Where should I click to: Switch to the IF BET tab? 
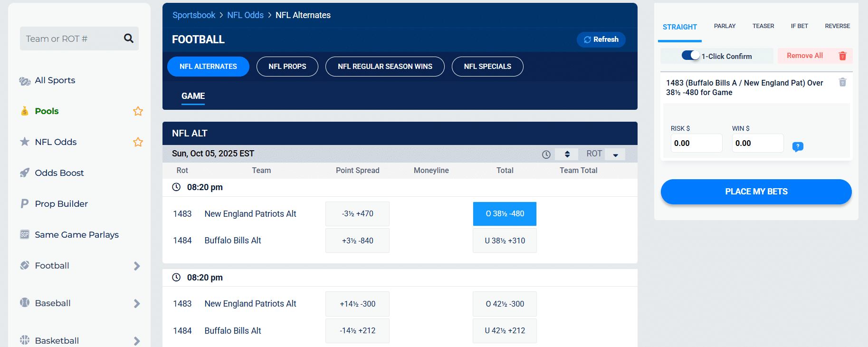pos(799,26)
